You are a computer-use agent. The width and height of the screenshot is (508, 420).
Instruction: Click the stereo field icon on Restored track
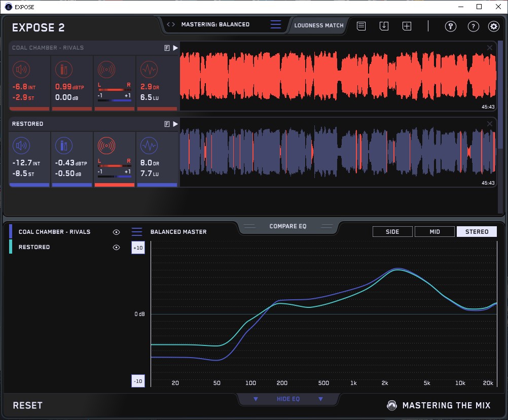point(106,146)
